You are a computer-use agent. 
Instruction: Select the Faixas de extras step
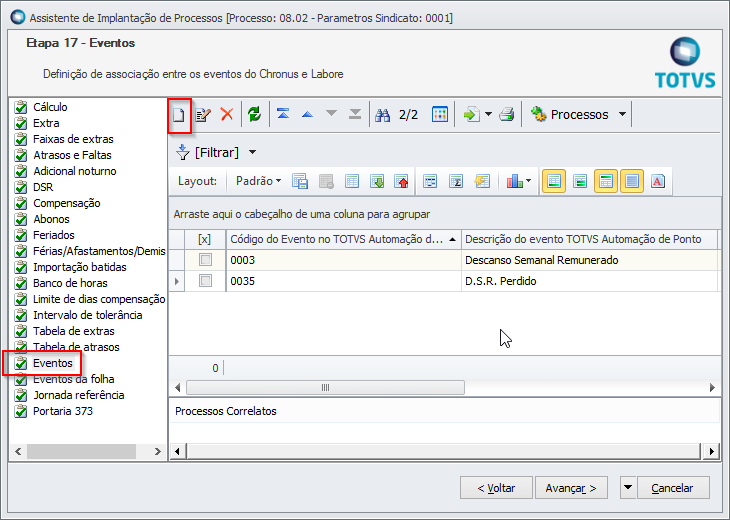click(x=73, y=139)
